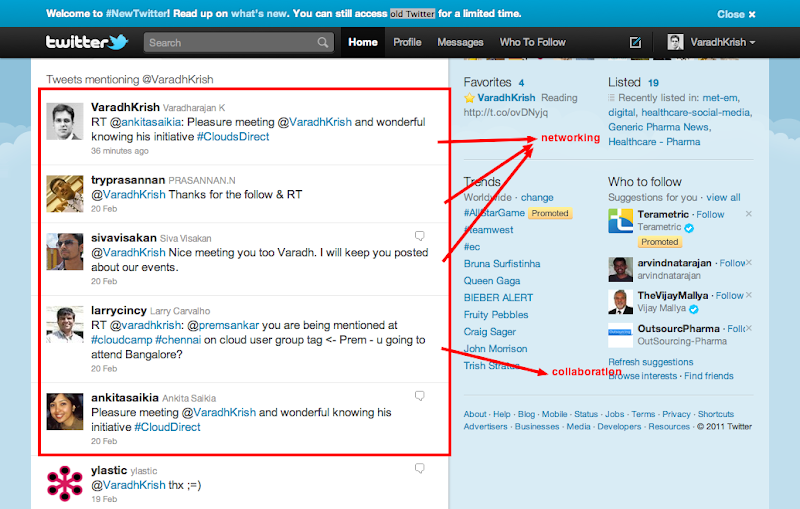The width and height of the screenshot is (800, 509).
Task: Dismiss Terametric follow suggestion
Action: [748, 214]
